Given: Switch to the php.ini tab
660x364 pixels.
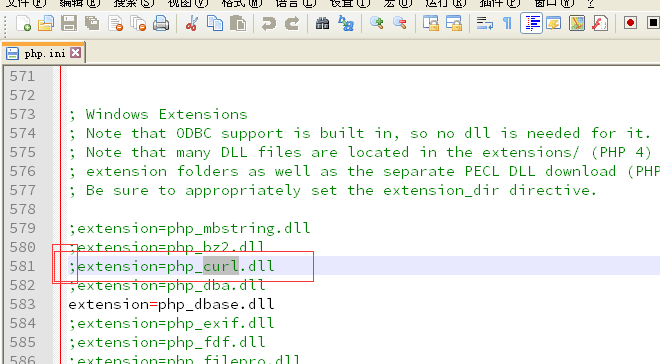Looking at the screenshot, I should tap(44, 53).
